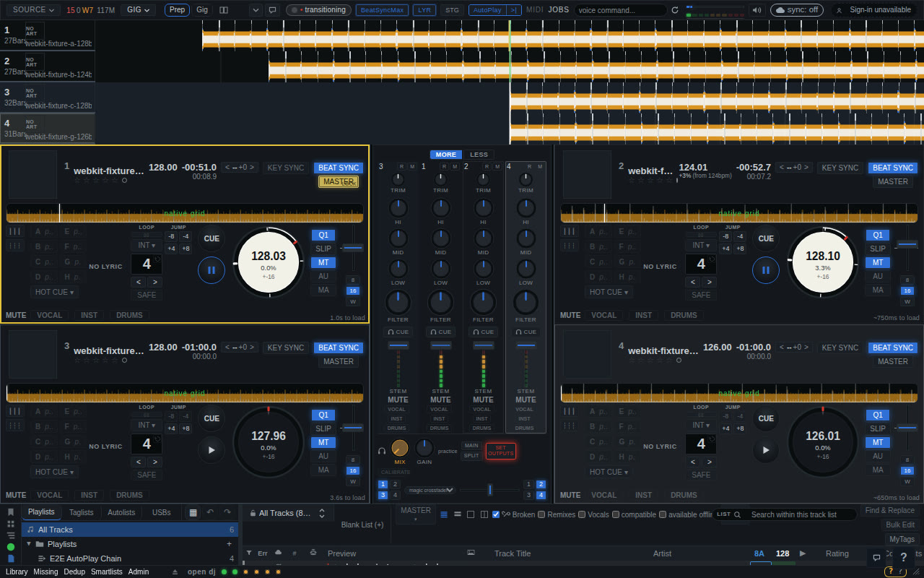Show MORE mixer controls
Image resolution: width=924 pixels, height=578 pixels.
446,155
